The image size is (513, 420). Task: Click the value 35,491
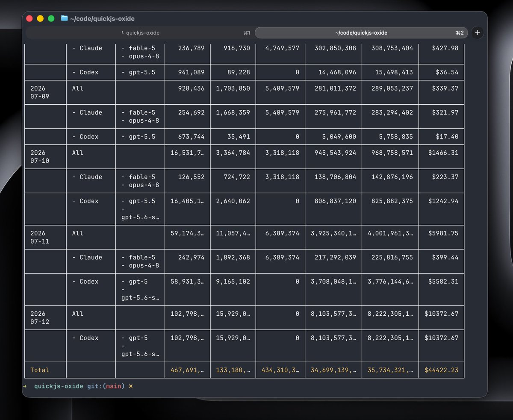click(239, 137)
